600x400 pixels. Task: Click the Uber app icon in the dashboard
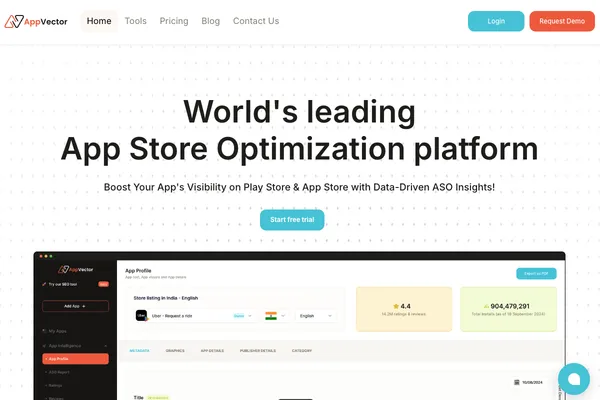point(141,315)
